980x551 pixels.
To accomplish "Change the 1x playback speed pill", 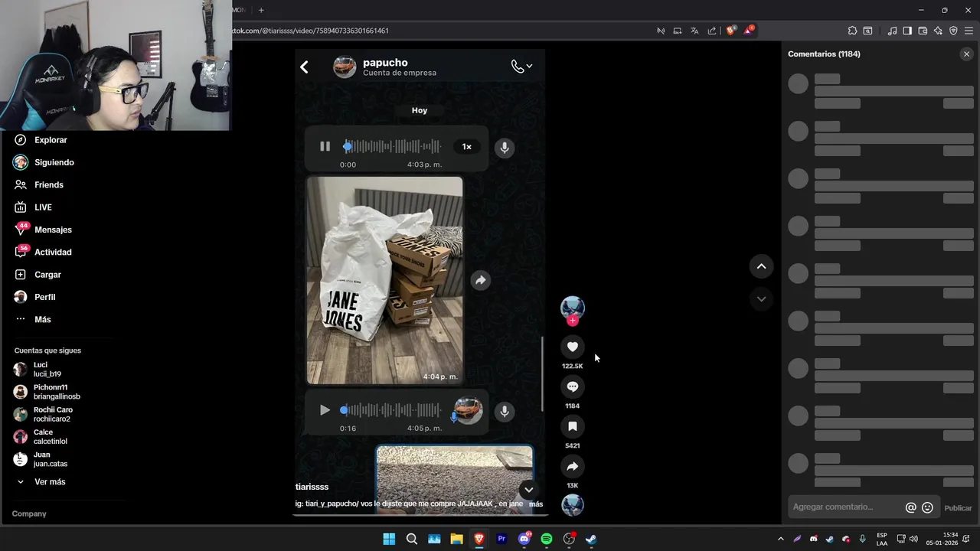I will [466, 146].
